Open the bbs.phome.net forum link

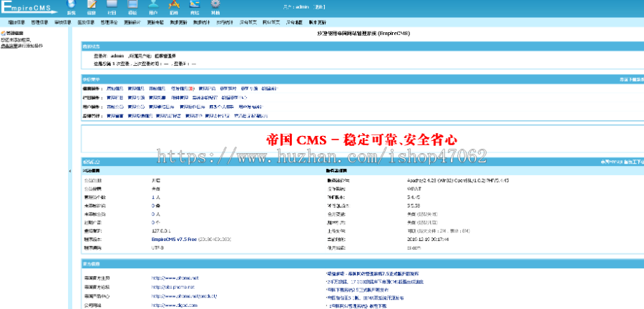click(172, 287)
